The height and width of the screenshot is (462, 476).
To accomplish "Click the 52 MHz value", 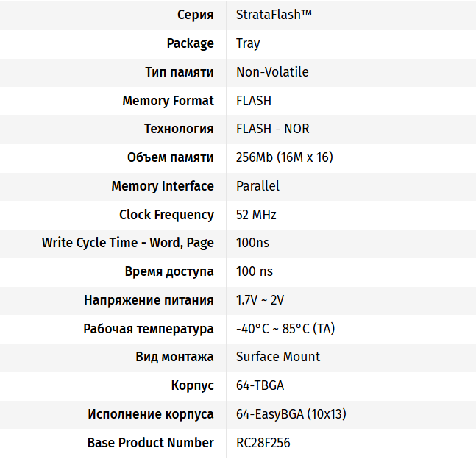I will [x=256, y=215].
